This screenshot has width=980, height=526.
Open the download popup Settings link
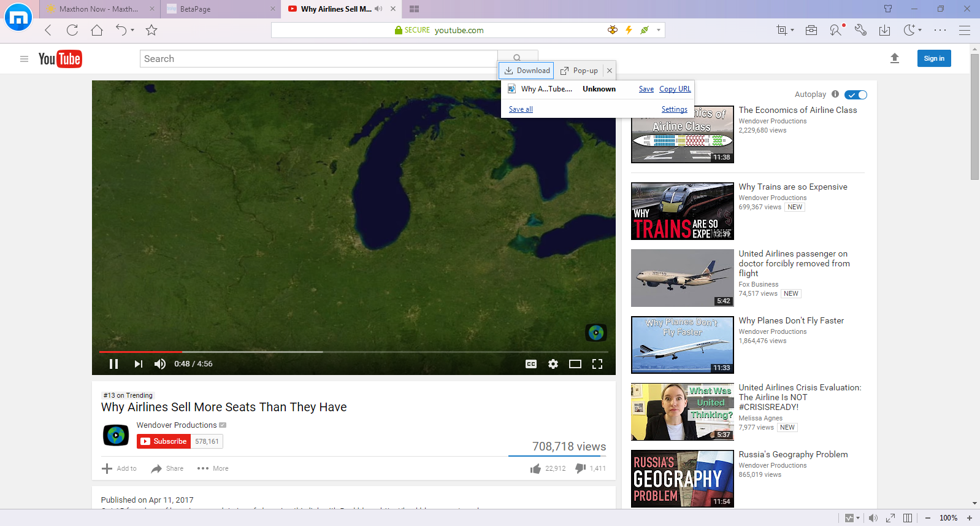(x=675, y=109)
